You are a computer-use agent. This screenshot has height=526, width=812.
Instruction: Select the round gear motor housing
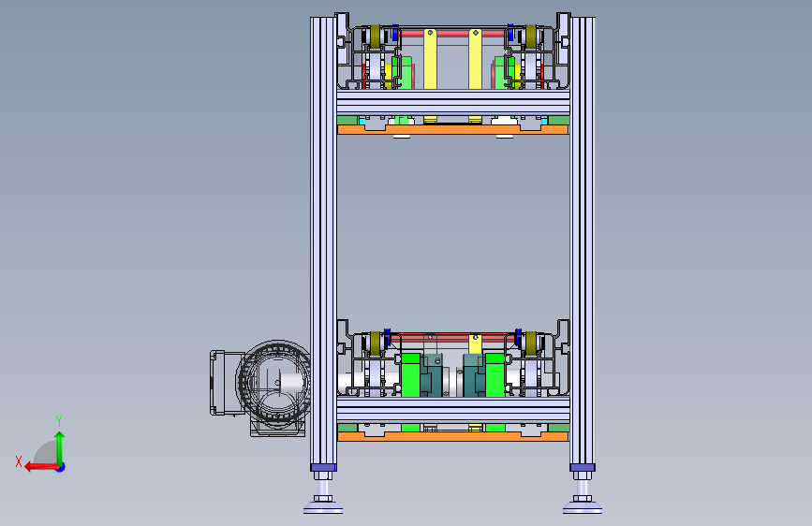[x=273, y=382]
